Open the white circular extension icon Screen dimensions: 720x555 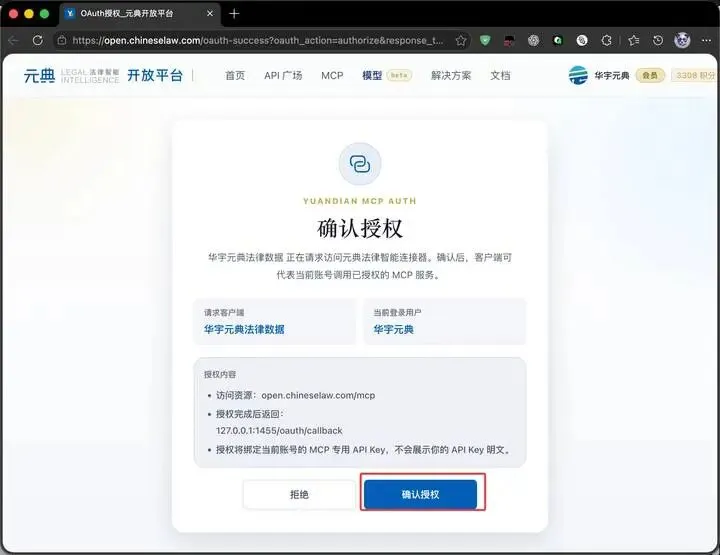(x=582, y=40)
